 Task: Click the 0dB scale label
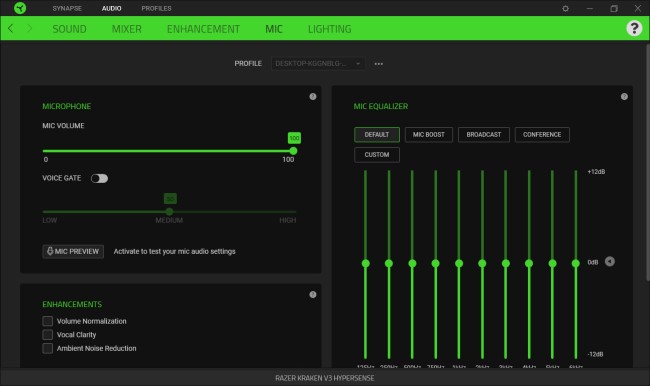593,262
